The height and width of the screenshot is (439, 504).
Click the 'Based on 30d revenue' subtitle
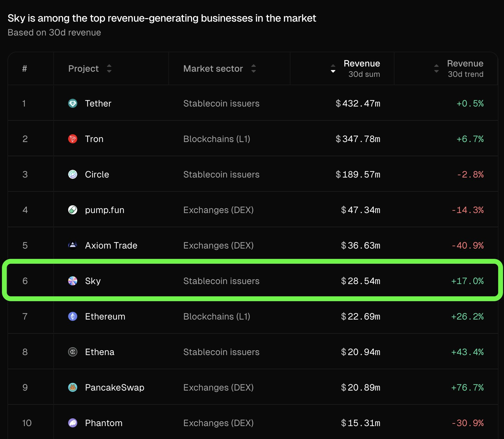coord(54,33)
